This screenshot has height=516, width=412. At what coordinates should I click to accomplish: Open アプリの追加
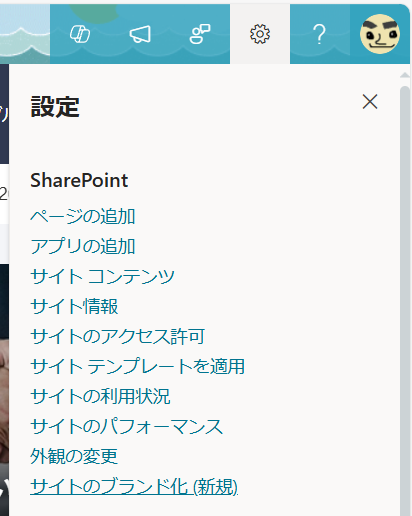[x=83, y=246]
